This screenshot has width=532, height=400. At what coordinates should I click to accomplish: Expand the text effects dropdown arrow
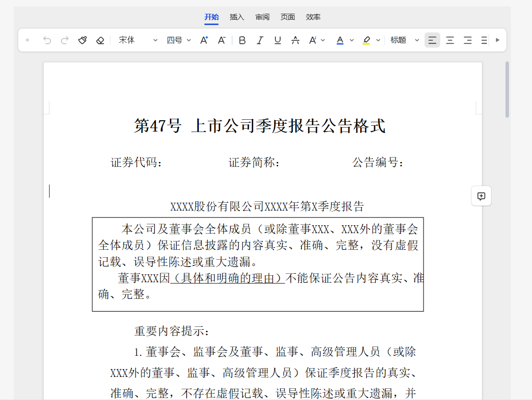coord(322,40)
